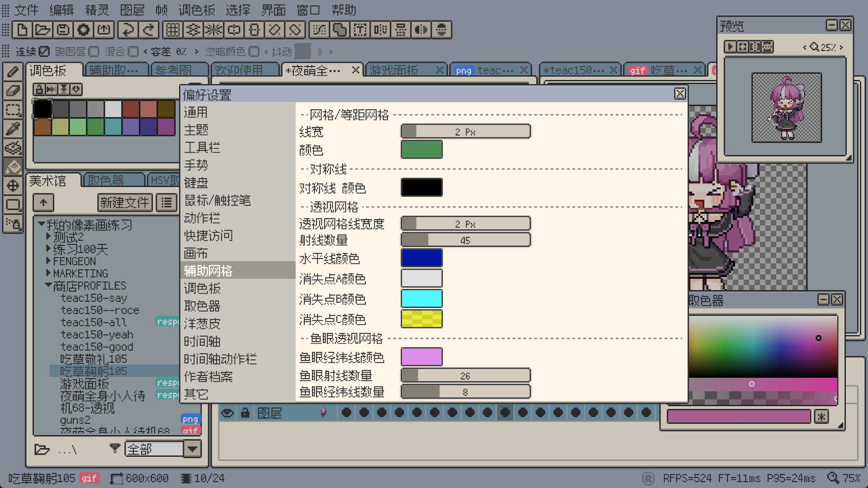This screenshot has width=868, height=488.
Task: Select the move crosshair tool
Action: (x=13, y=186)
